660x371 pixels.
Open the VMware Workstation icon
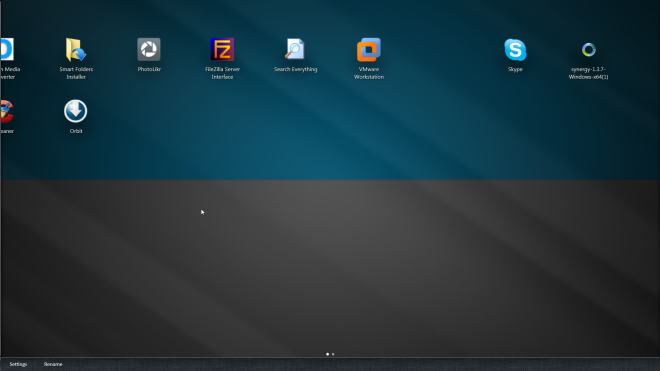click(369, 50)
